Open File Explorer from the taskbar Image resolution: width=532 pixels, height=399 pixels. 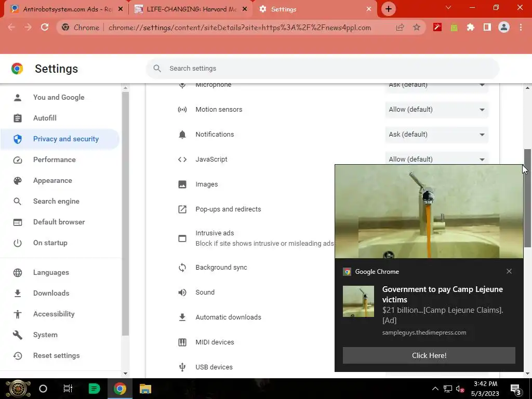coord(145,389)
